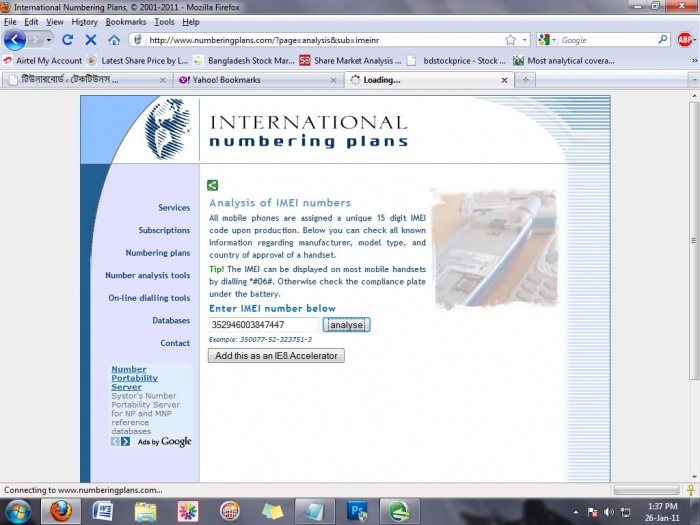Open the Edit menu
The height and width of the screenshot is (525, 700).
click(31, 22)
